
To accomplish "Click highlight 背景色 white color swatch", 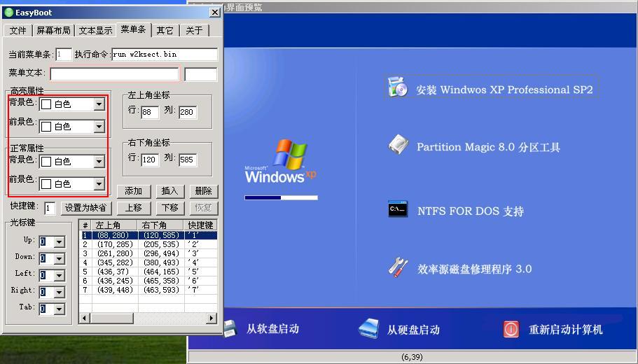I will pyautogui.click(x=46, y=104).
